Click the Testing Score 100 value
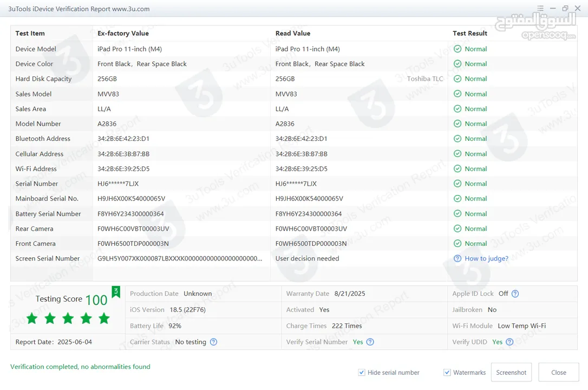 click(x=96, y=300)
